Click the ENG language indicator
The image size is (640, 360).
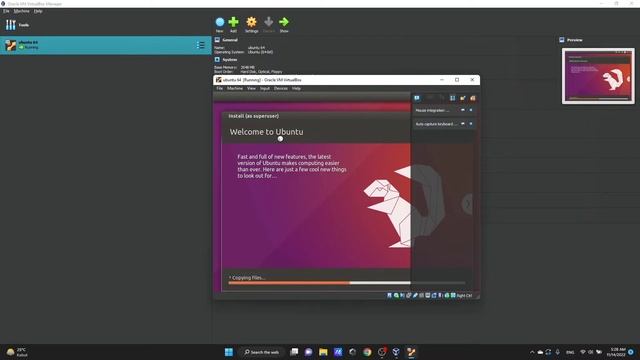click(570, 352)
